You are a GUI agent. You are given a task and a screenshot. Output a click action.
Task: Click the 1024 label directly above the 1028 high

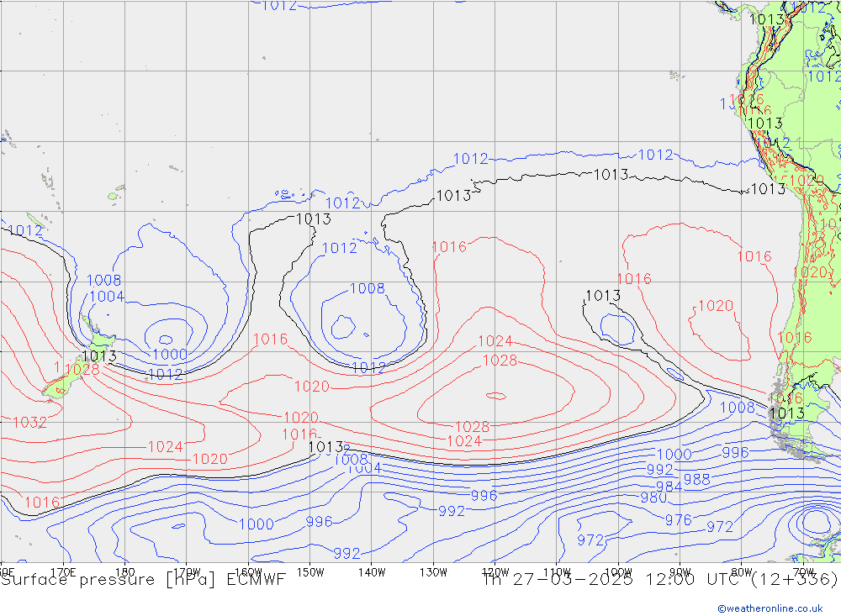[495, 341]
